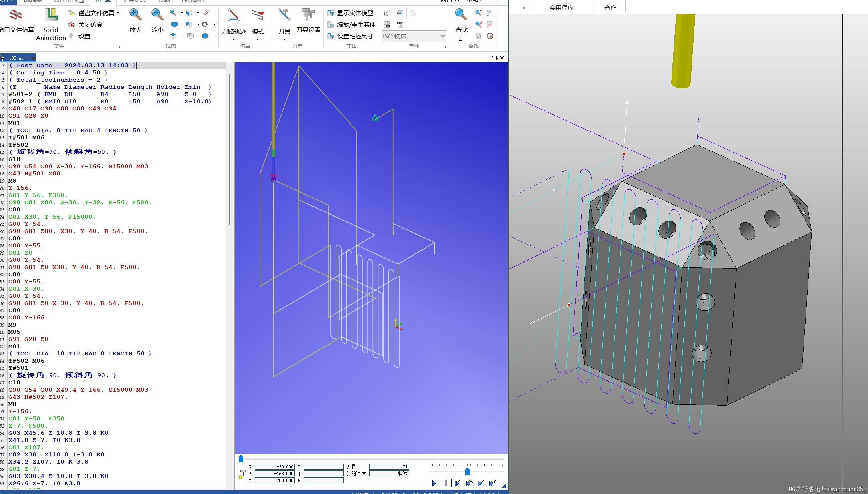Click the find next small icon
Image resolution: width=868 pixels, height=494 pixels.
(478, 13)
